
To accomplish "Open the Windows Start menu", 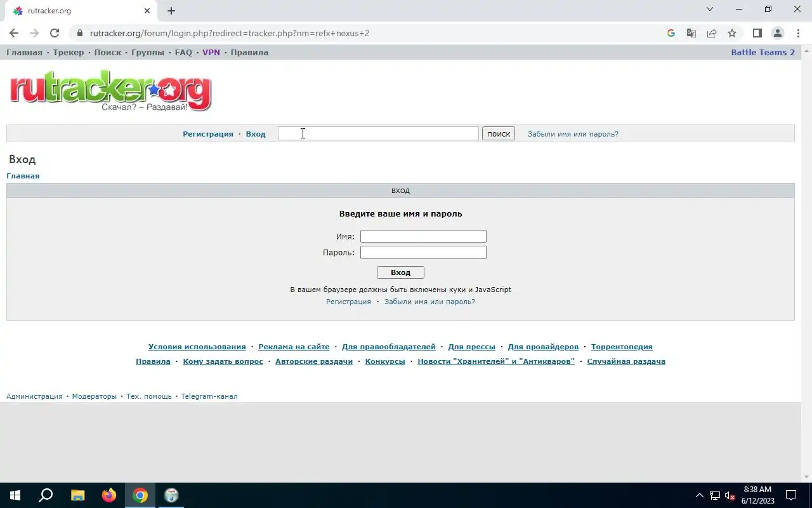I will (15, 495).
